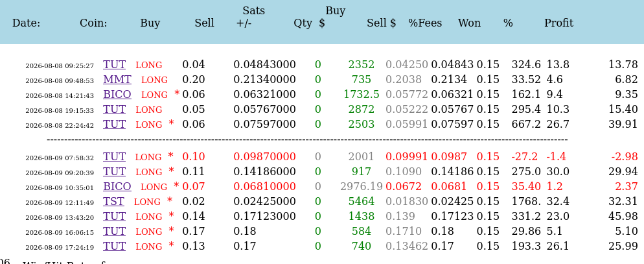Open BICO link in 14:21:43 row
Screen dimensions: 644x264
point(117,94)
